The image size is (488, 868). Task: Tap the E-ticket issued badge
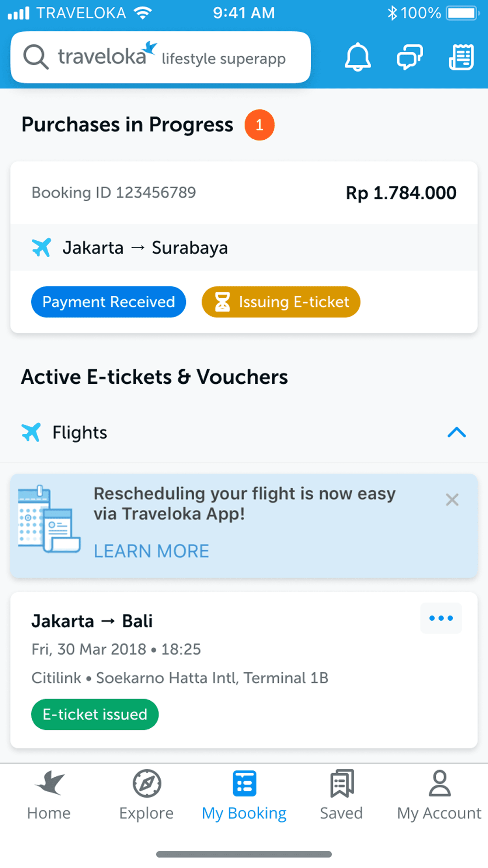(95, 714)
